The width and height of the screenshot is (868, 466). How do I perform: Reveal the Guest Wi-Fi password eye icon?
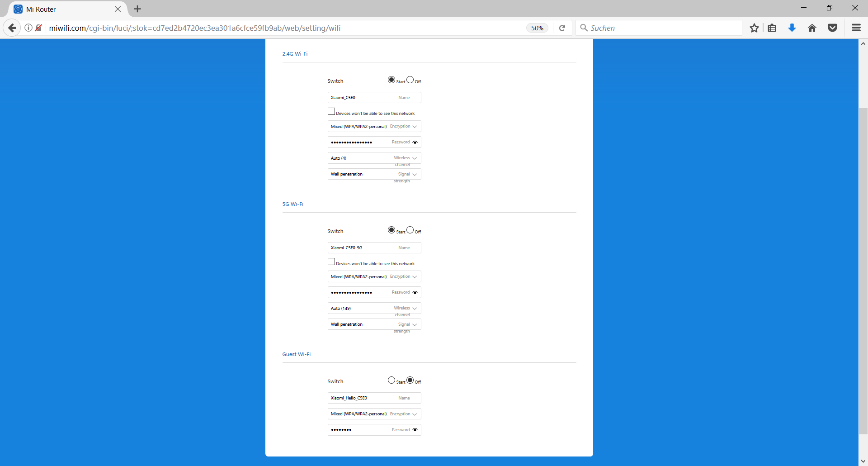[x=415, y=430]
